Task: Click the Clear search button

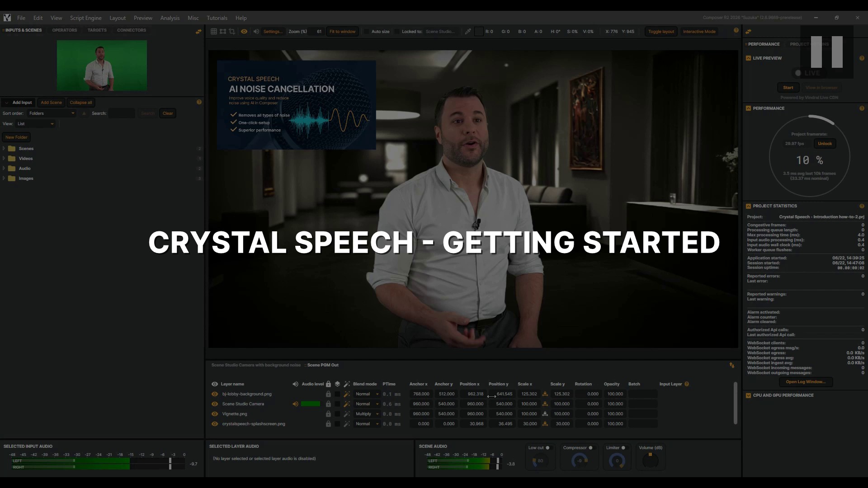Action: click(168, 113)
